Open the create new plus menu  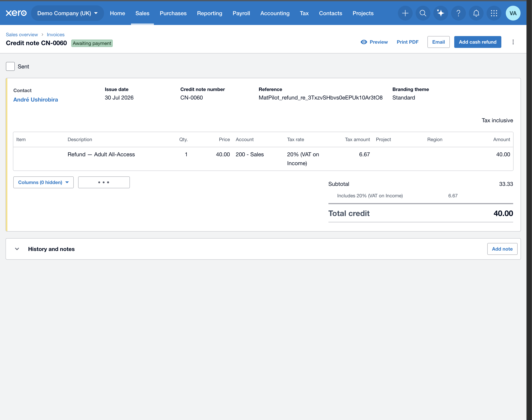tap(405, 13)
